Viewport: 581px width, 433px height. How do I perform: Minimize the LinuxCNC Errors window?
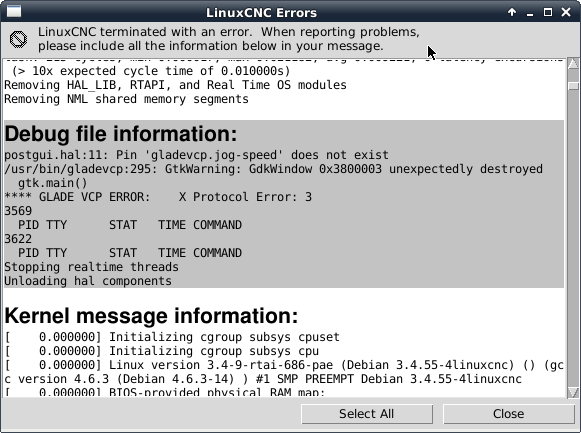[530, 13]
